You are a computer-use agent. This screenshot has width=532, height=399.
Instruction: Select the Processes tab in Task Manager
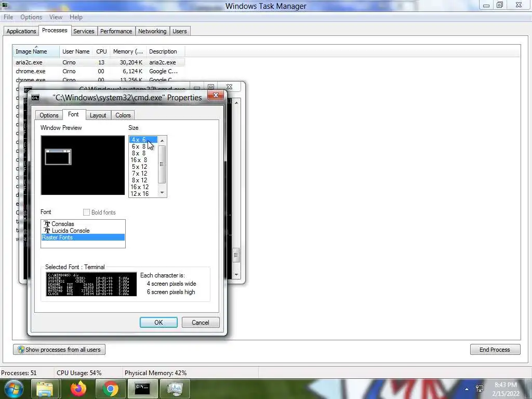click(x=55, y=30)
